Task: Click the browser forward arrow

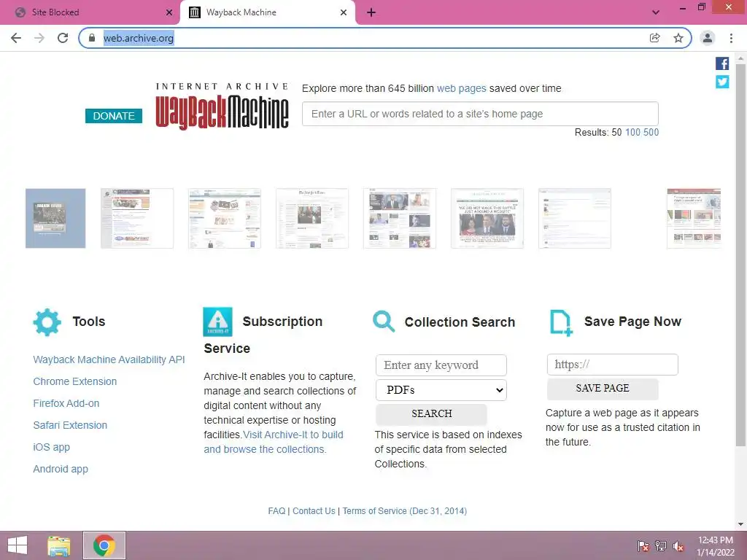Action: click(39, 38)
